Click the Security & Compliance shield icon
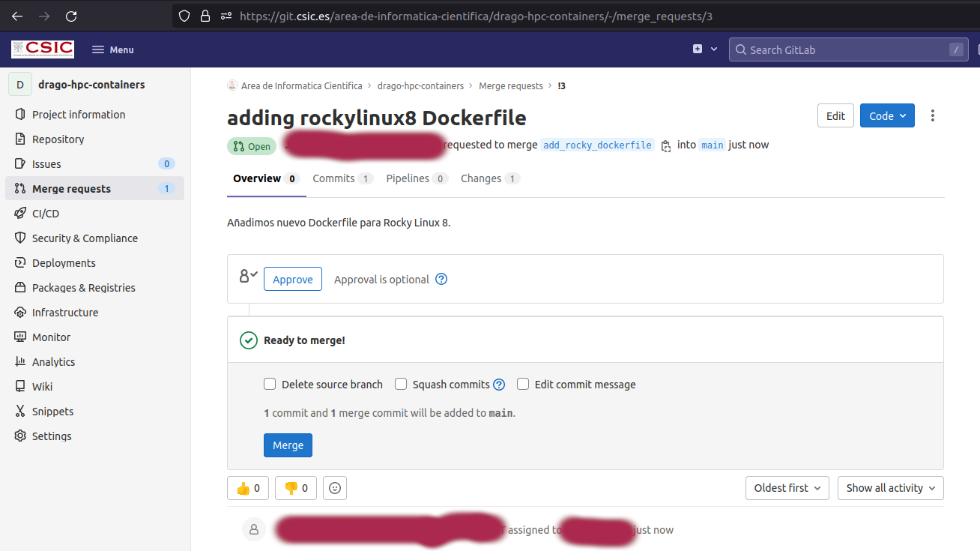The height and width of the screenshot is (551, 980). pyautogui.click(x=20, y=238)
